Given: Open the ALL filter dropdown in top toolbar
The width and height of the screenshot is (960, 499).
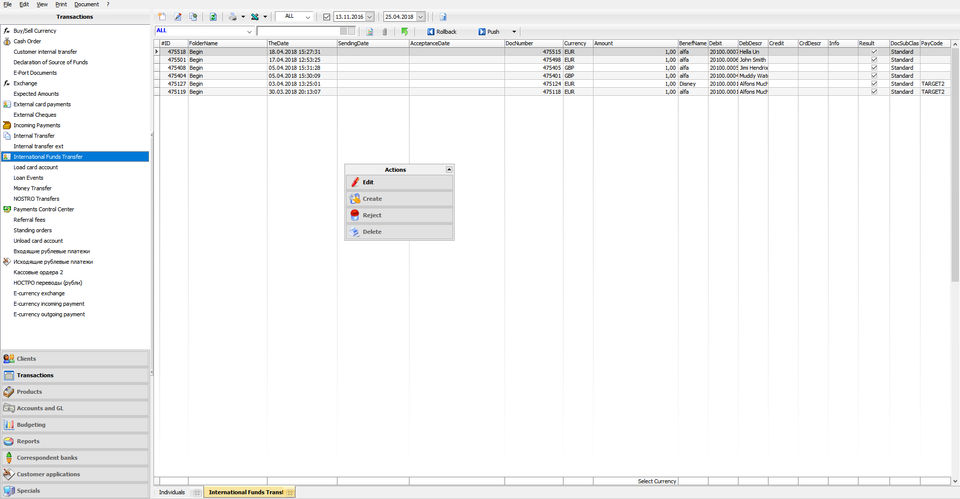Looking at the screenshot, I should tap(307, 17).
